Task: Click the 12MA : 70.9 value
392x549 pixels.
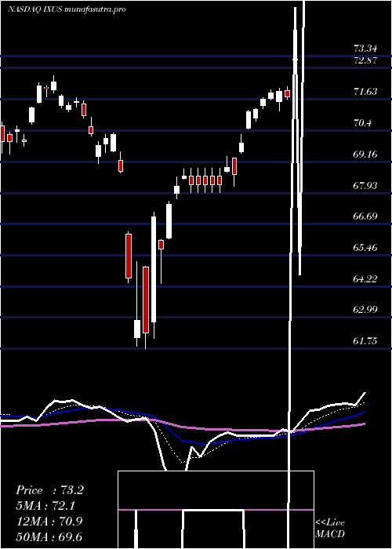Action: coord(49,522)
